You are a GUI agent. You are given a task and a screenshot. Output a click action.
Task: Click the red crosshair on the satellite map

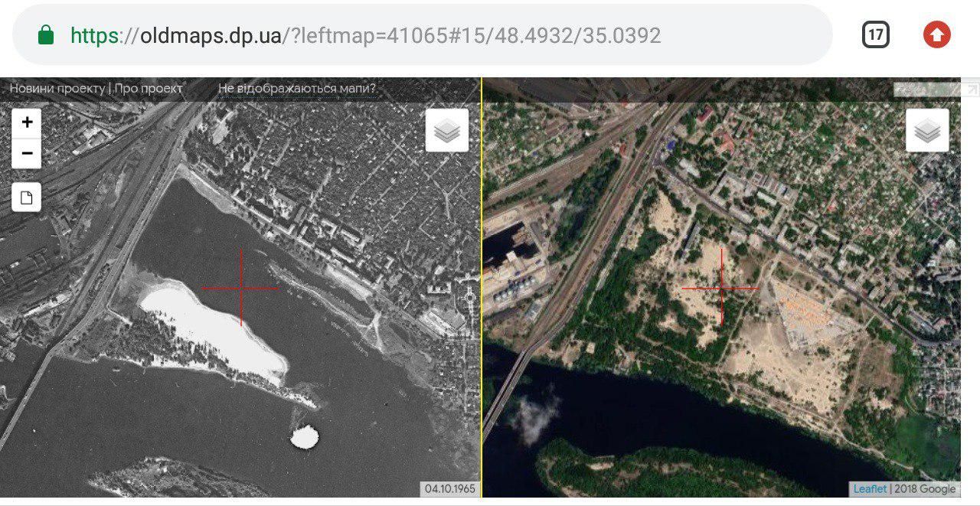(720, 288)
